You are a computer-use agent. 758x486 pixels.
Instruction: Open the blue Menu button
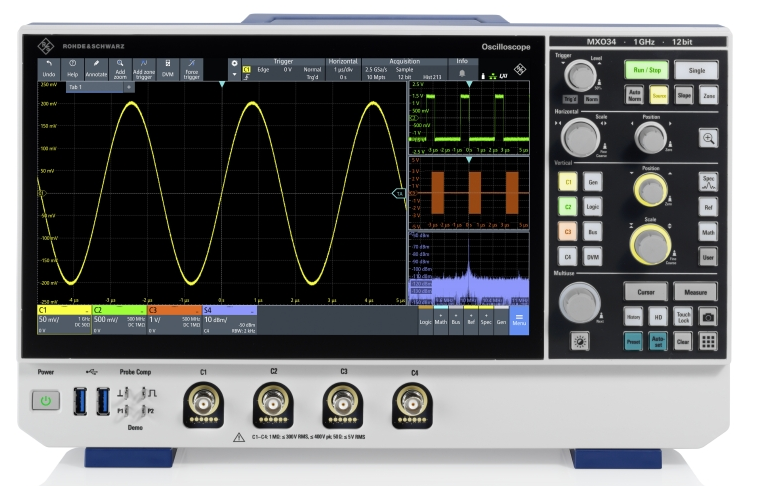click(519, 319)
